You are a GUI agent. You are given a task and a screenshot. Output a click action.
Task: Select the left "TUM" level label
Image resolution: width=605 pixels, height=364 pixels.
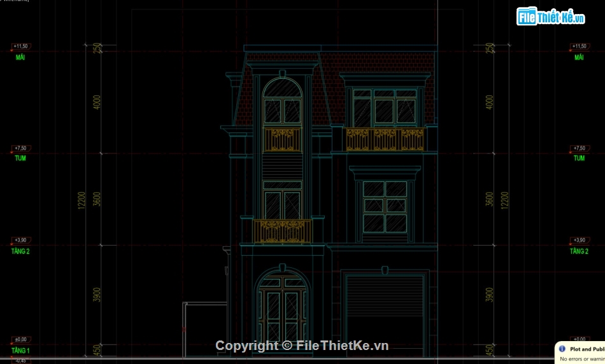click(x=20, y=158)
